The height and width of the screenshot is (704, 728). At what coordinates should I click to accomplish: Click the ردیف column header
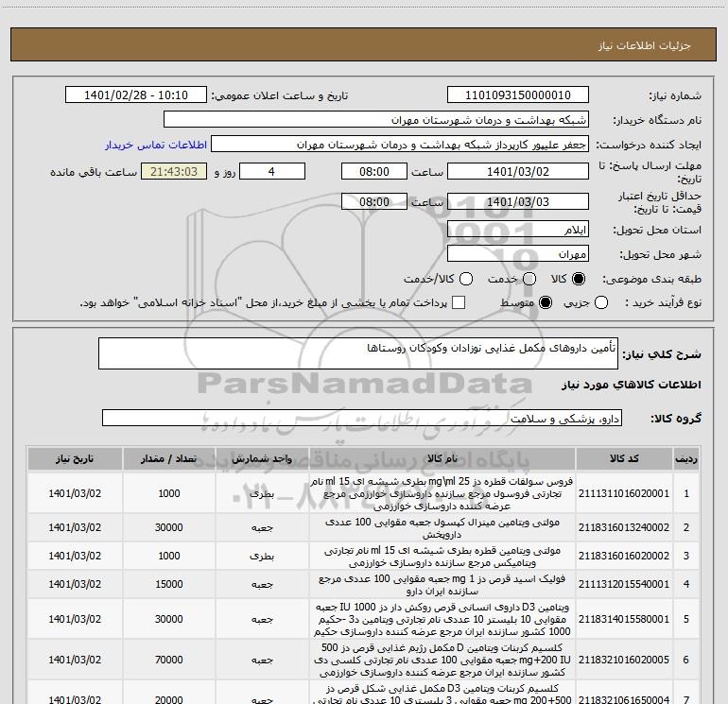(x=686, y=458)
